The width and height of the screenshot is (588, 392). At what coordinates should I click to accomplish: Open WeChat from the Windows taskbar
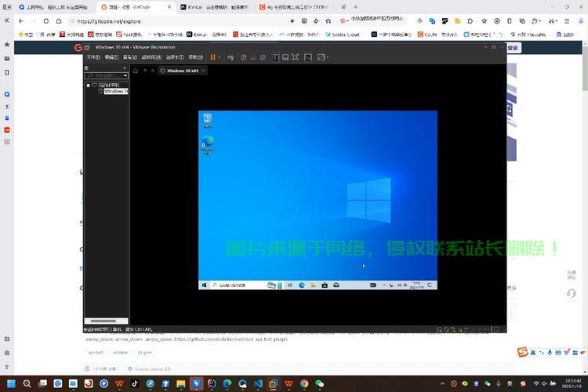pos(319,384)
